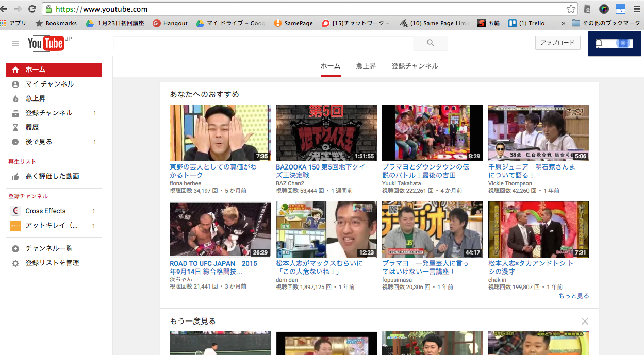The height and width of the screenshot is (355, 644).
Task: Click the アップロード upload button
Action: 558,43
